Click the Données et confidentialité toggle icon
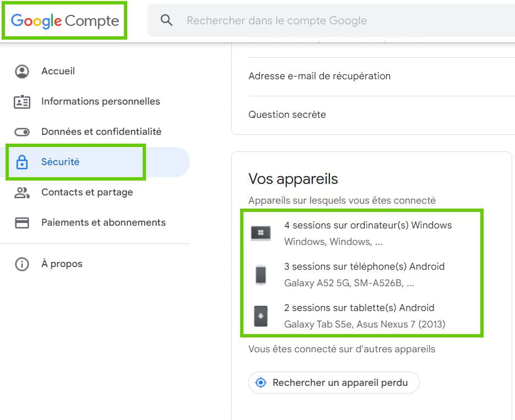 click(x=22, y=132)
